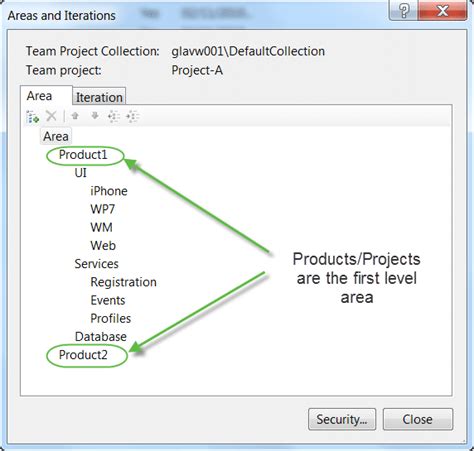Open the Security... dialog button
474x451 pixels.
342,419
